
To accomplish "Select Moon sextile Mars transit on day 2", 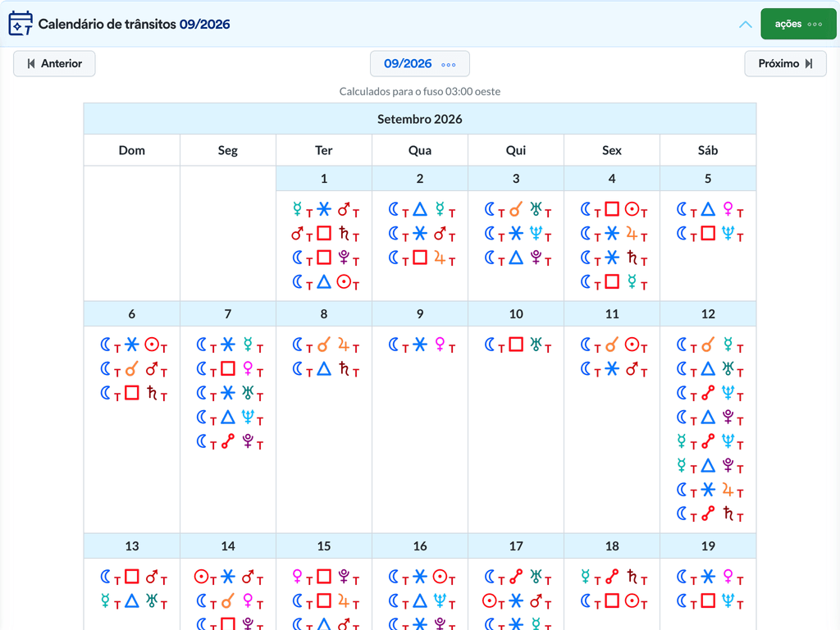I will pos(421,234).
